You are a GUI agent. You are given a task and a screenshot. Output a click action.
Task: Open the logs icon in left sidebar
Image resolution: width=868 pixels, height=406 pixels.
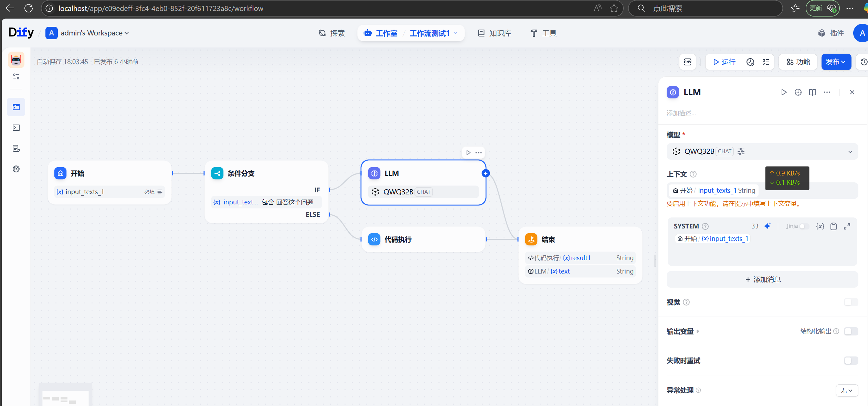[16, 148]
